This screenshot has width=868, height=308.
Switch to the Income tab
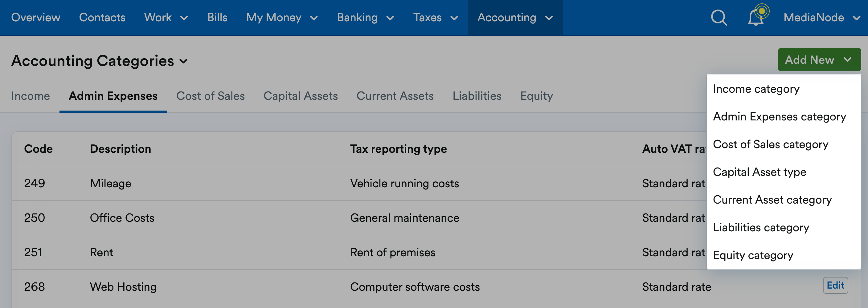[30, 96]
